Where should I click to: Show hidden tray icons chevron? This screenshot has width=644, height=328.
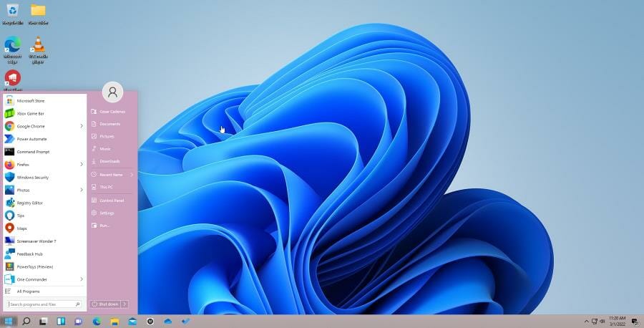pos(587,321)
